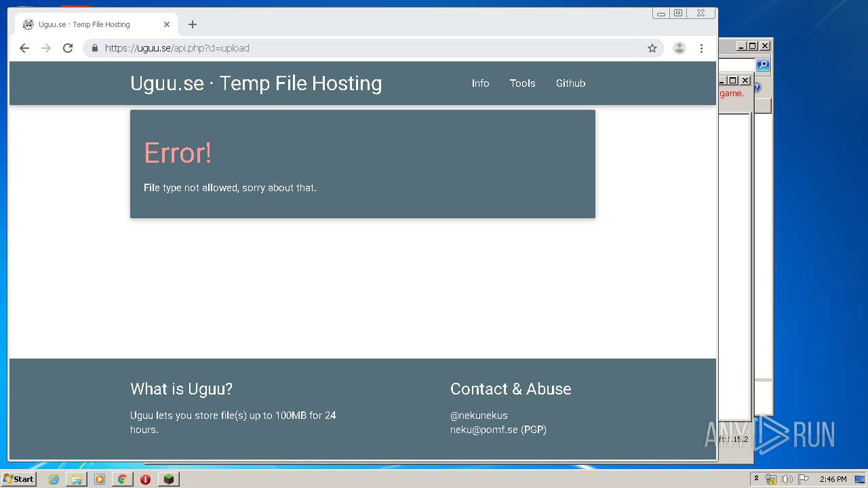The image size is (868, 488).
Task: Switch to Chrome via taskbar icon
Action: (x=122, y=479)
